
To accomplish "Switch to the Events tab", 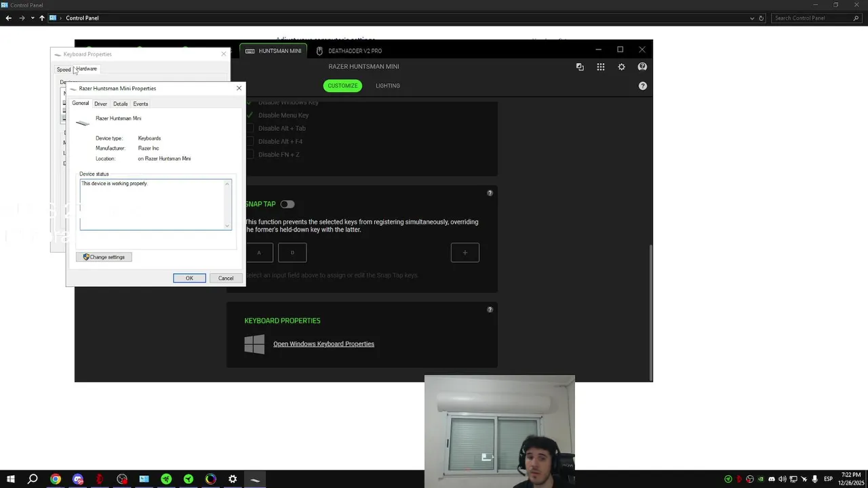I will (x=140, y=104).
